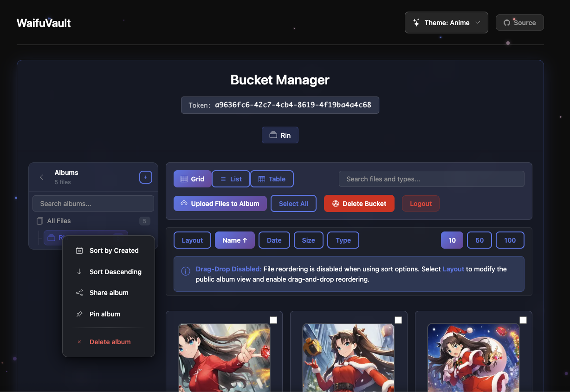This screenshot has height=392, width=570.
Task: Click the Bucket Manager heading
Action: pos(280,80)
